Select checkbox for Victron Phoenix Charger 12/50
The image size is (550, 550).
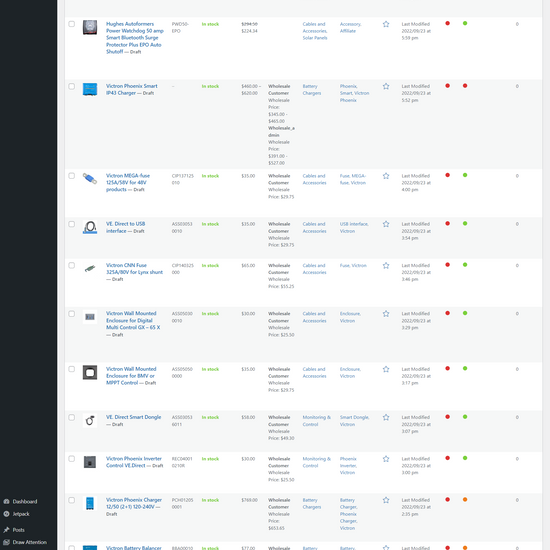72,500
